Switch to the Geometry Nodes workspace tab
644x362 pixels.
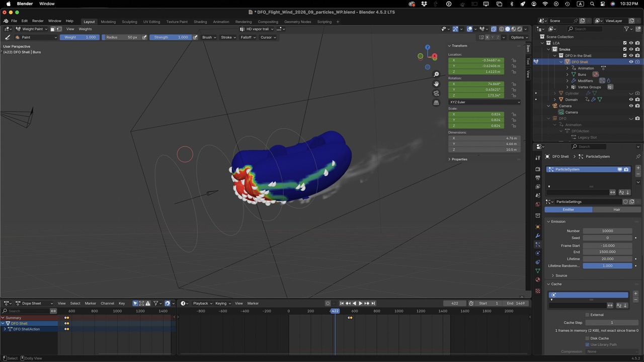tap(297, 22)
